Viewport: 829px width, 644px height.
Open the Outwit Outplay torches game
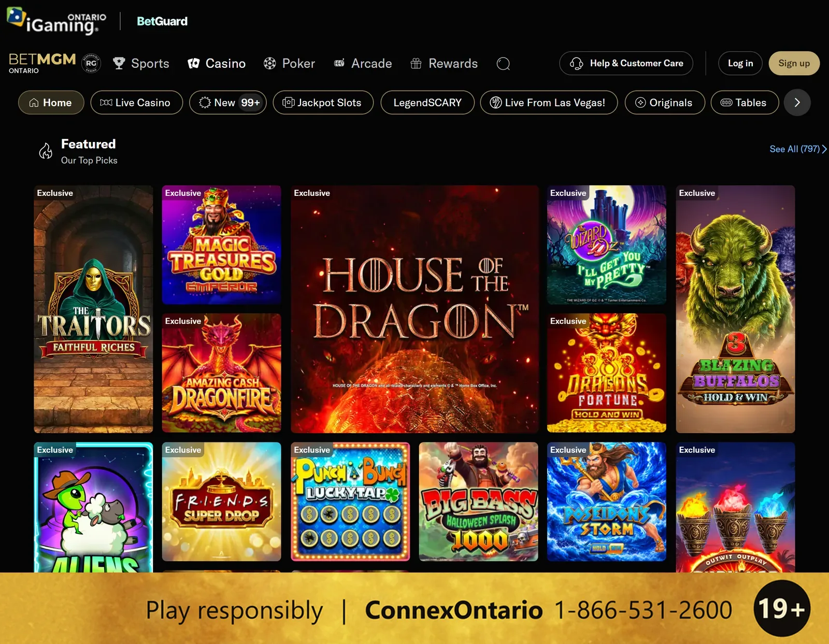(x=735, y=507)
